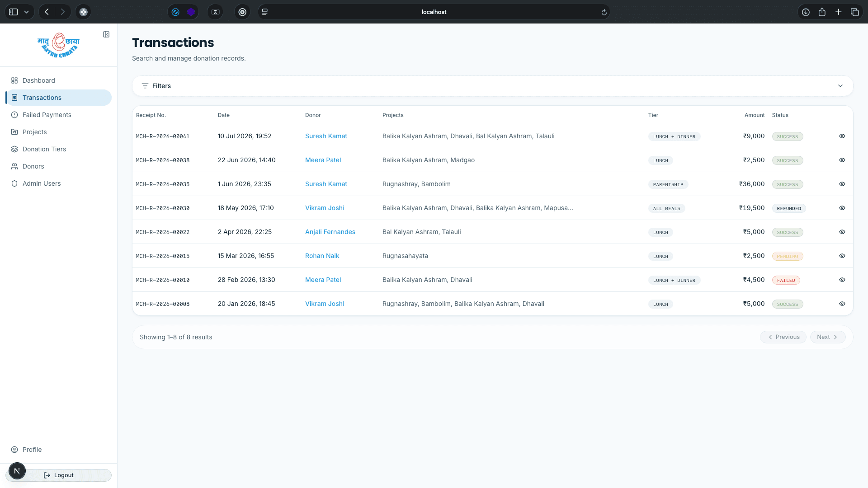Go to the Next results page

(x=828, y=337)
